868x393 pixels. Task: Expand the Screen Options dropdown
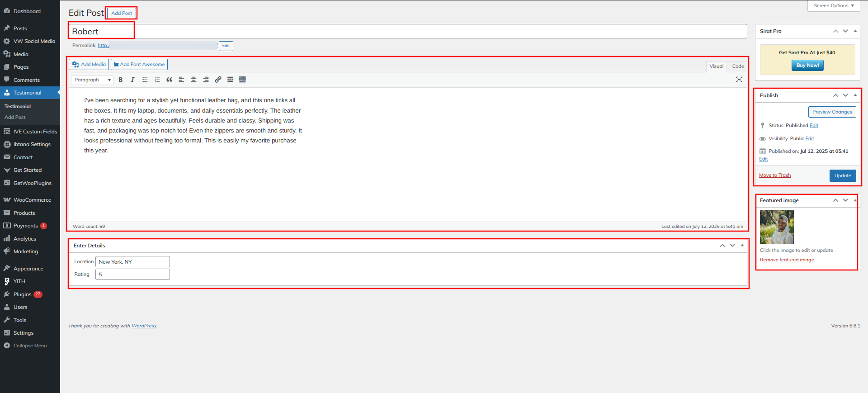click(x=834, y=6)
